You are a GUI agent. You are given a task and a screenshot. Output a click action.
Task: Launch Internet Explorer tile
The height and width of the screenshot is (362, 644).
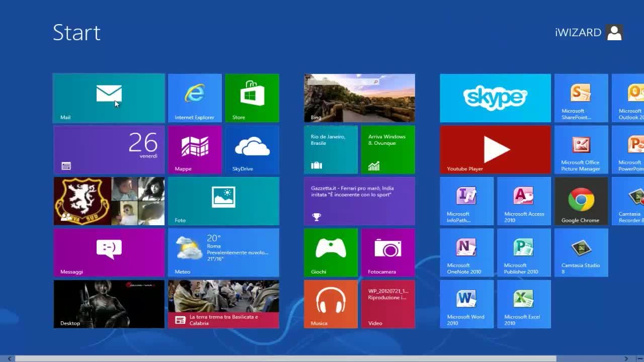point(195,98)
